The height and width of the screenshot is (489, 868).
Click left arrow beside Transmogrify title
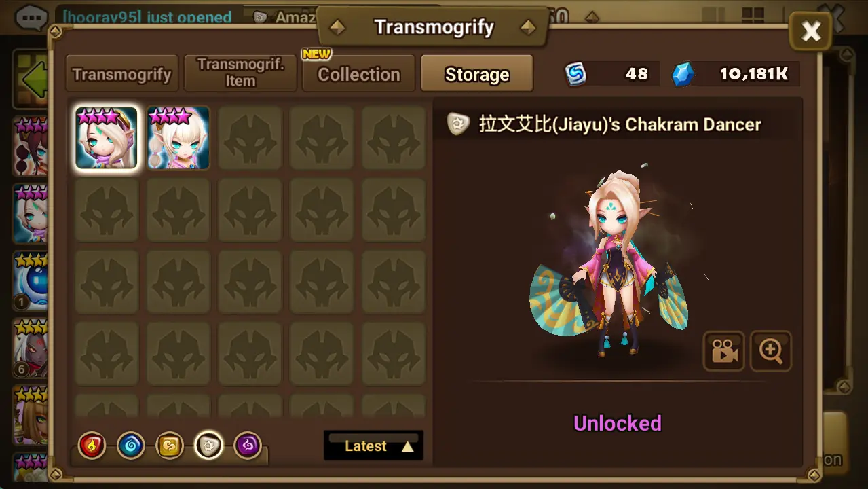[x=337, y=28]
